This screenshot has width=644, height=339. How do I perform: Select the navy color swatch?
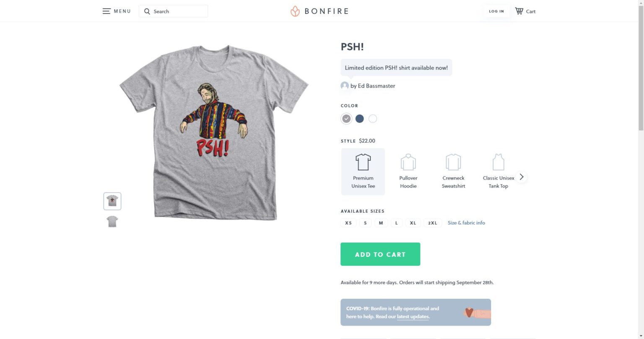click(x=359, y=119)
